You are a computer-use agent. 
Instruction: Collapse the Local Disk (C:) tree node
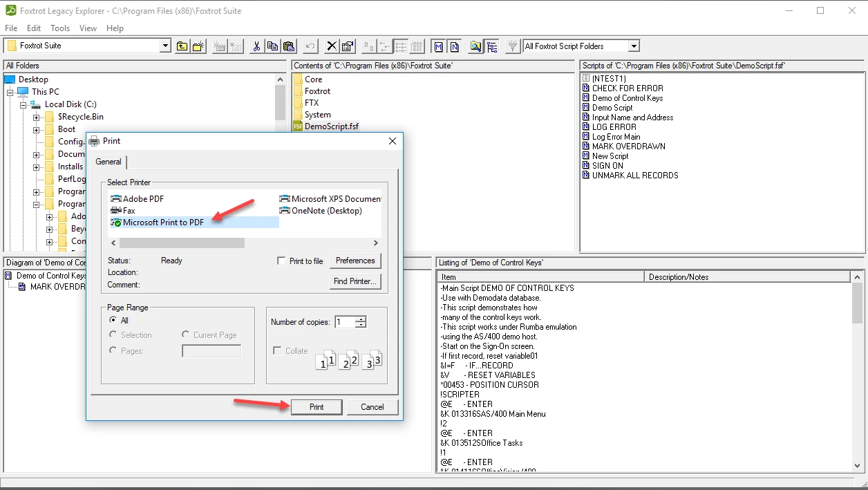click(x=23, y=104)
